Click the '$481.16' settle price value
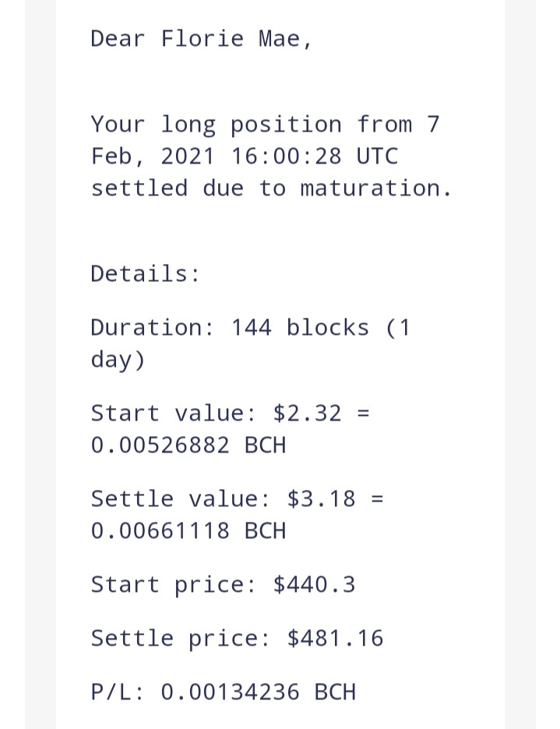This screenshot has width=560, height=729. pyautogui.click(x=336, y=639)
